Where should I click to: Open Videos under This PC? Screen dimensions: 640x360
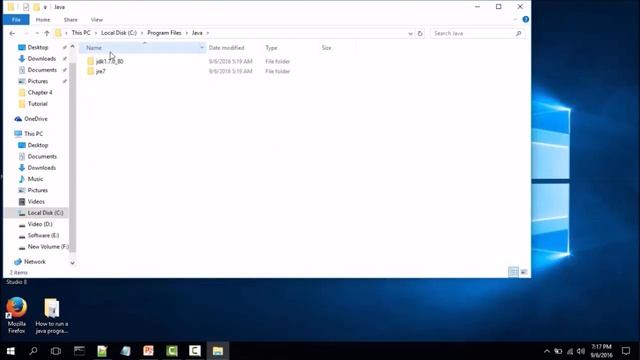[36, 202]
